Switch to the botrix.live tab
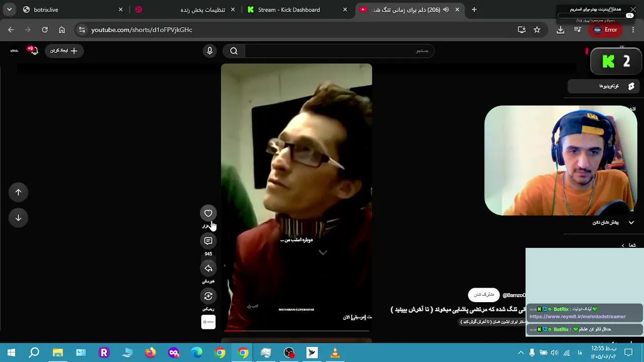 pyautogui.click(x=72, y=10)
